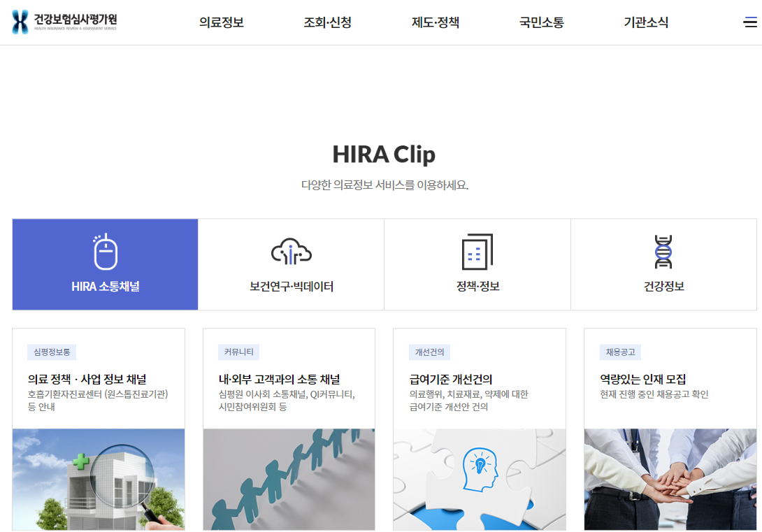Click text 다양한 의료정보 서비스를 이용하세요.

(384, 185)
